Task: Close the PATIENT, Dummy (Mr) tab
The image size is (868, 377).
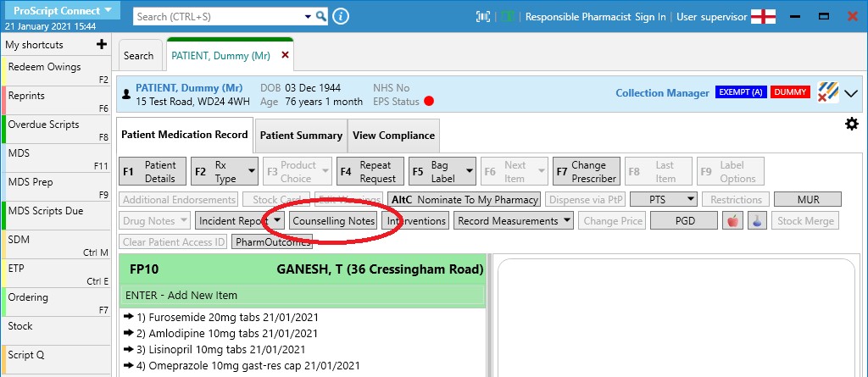Action: 285,55
